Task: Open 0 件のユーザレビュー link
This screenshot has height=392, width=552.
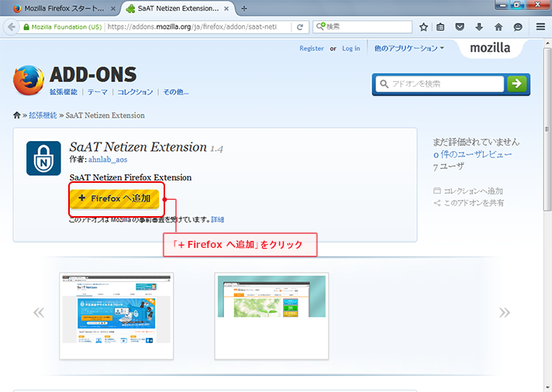Action: (472, 154)
